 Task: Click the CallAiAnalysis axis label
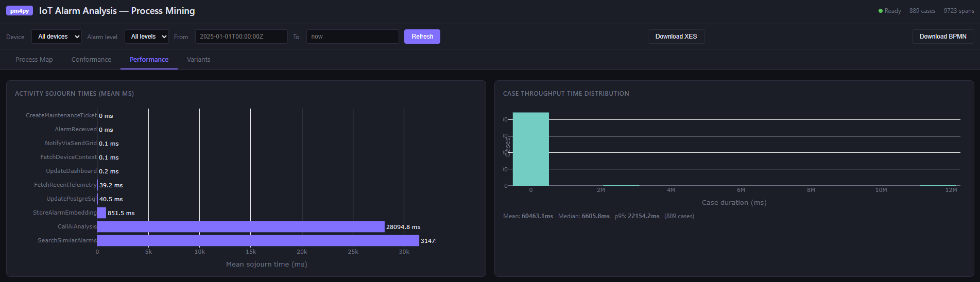pyautogui.click(x=77, y=226)
